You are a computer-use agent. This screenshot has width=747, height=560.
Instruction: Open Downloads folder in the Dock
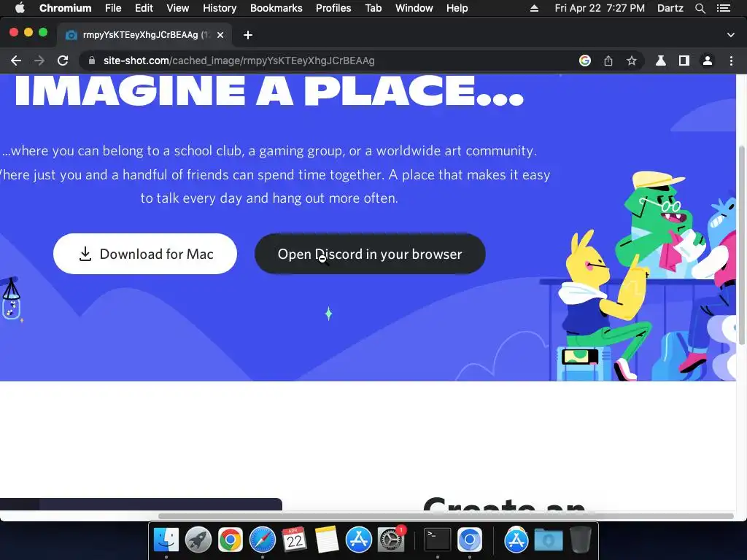pyautogui.click(x=549, y=540)
